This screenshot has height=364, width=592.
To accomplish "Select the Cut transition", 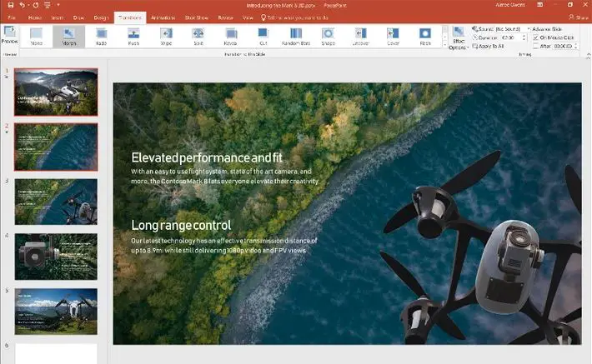I will pos(263,37).
